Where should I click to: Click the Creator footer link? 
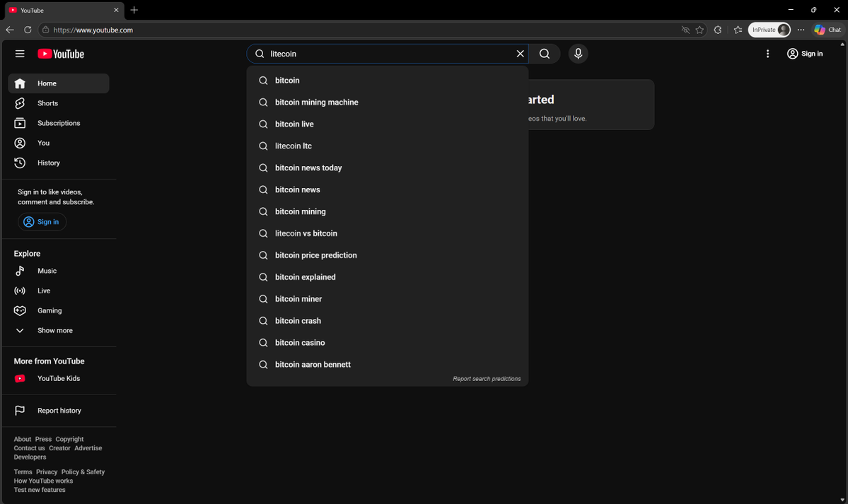click(59, 448)
